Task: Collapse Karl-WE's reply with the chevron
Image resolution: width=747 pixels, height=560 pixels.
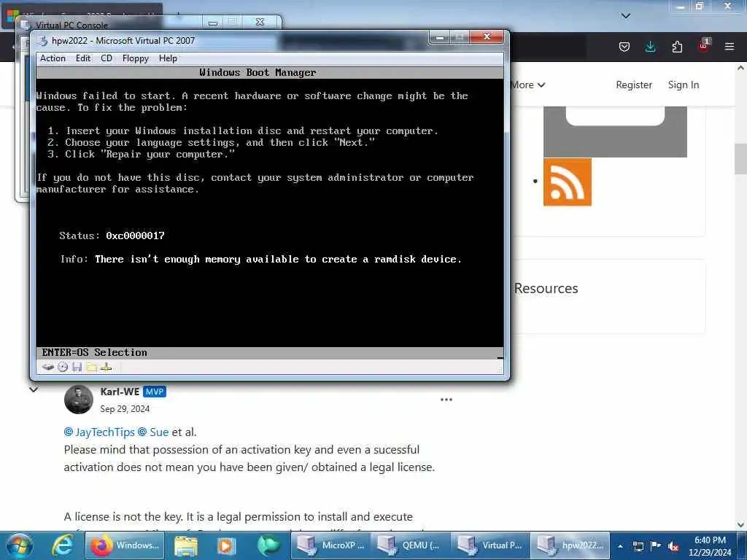Action: point(34,389)
